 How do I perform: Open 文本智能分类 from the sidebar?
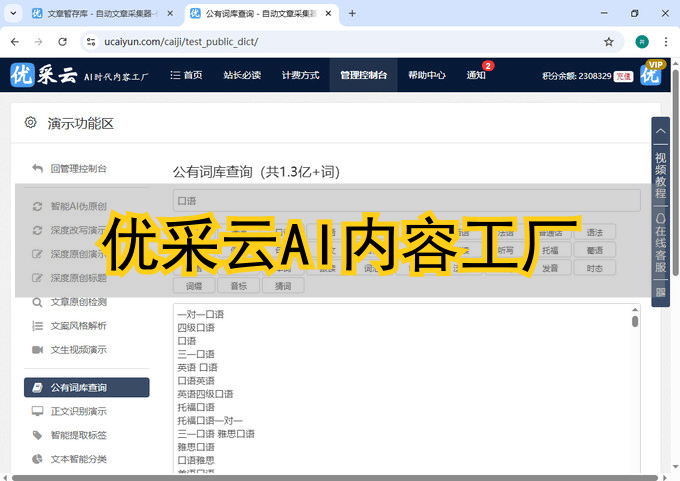click(78, 459)
